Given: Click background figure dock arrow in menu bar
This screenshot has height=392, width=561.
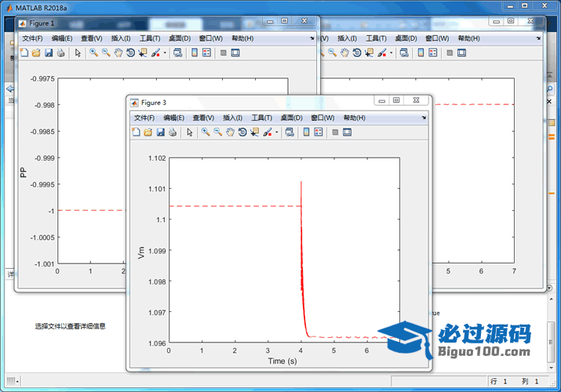Looking at the screenshot, I should point(538,38).
